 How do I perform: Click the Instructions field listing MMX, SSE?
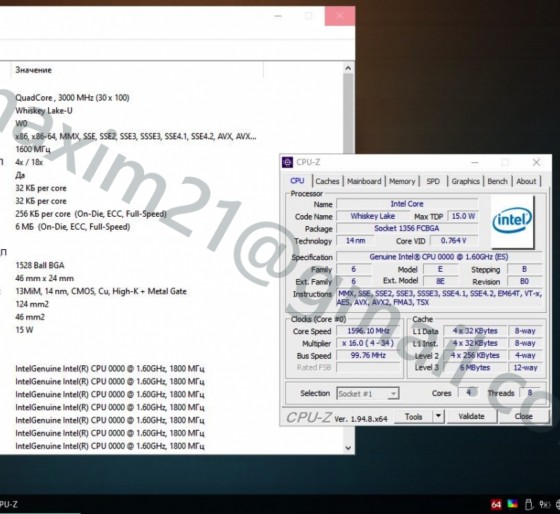pyautogui.click(x=439, y=298)
